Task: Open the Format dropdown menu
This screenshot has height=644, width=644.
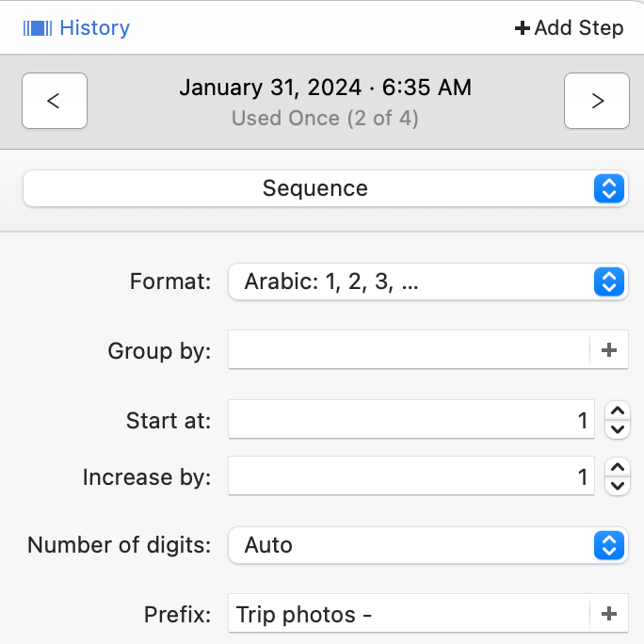Action: 428,282
